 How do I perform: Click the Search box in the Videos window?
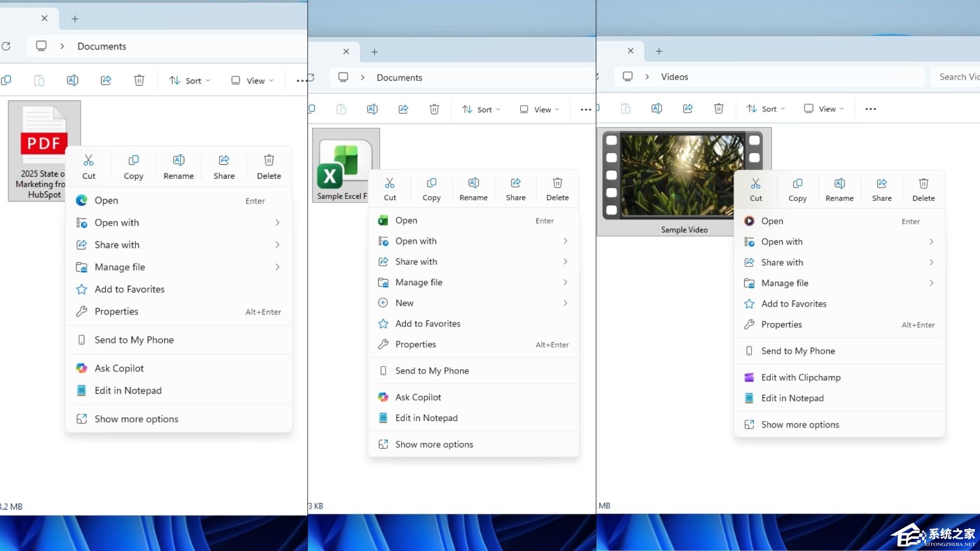click(960, 77)
